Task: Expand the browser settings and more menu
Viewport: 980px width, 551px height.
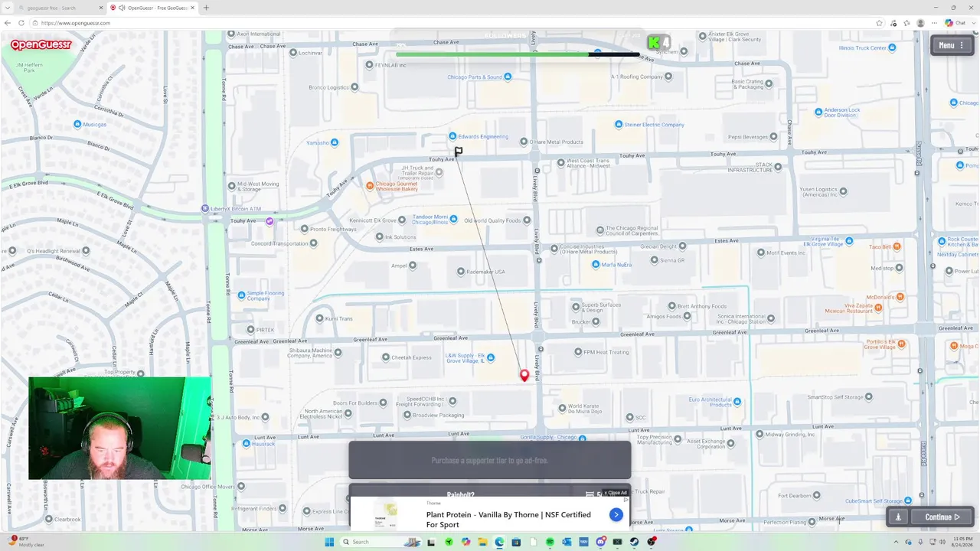Action: click(x=934, y=23)
